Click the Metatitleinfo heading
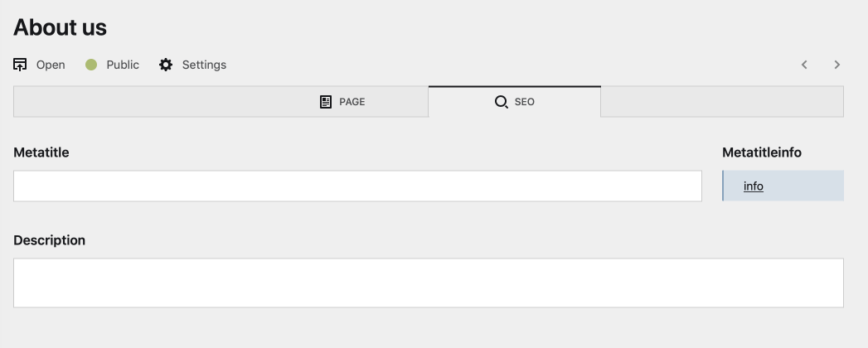This screenshot has width=868, height=348. coord(762,152)
